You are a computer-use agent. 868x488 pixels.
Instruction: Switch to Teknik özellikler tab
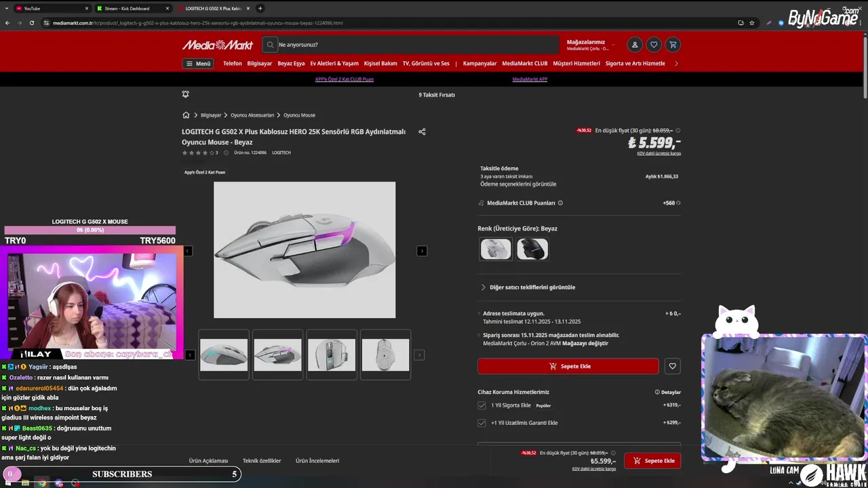pos(262,461)
